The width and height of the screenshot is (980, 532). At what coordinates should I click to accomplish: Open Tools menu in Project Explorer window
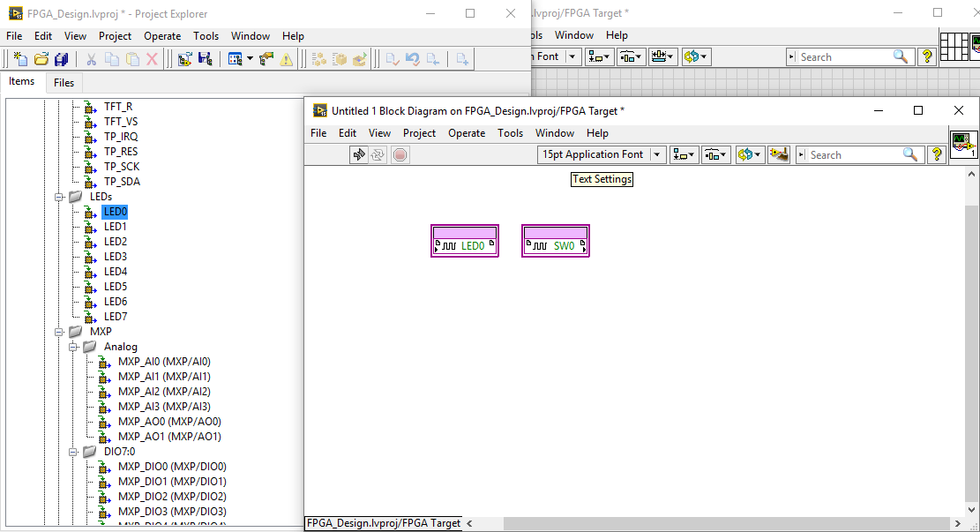click(x=206, y=36)
